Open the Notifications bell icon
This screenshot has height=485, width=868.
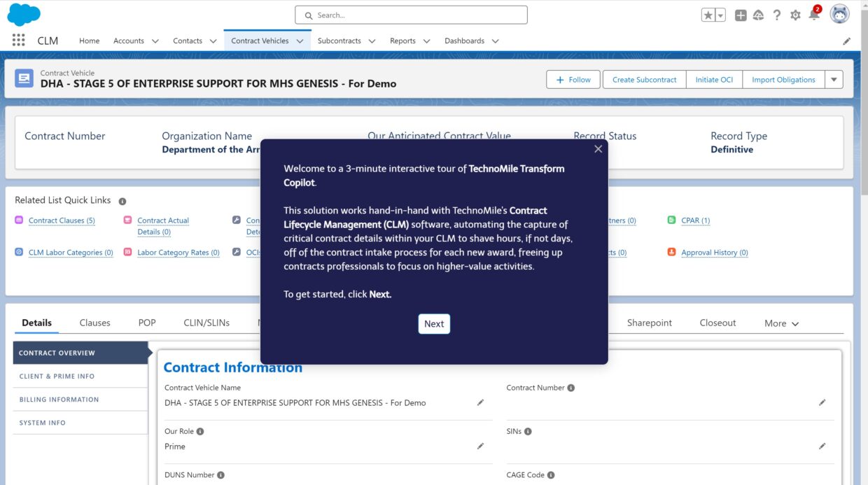(x=813, y=15)
